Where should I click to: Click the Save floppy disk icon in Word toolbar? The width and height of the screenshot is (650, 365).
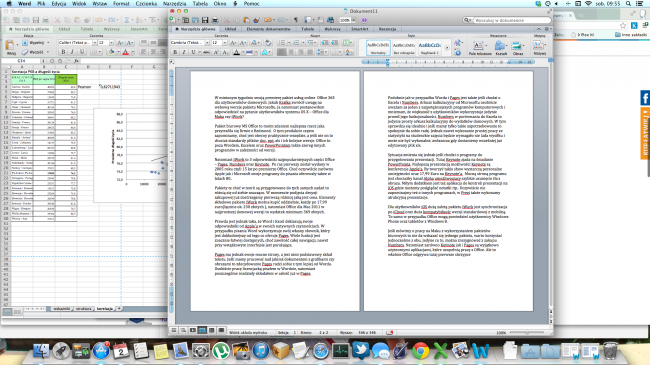pyautogui.click(x=205, y=20)
